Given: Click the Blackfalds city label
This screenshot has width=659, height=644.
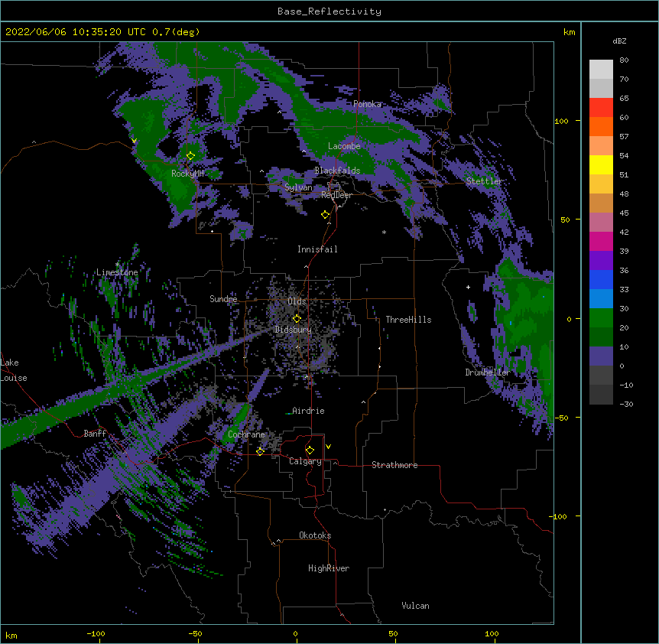Looking at the screenshot, I should (x=337, y=171).
